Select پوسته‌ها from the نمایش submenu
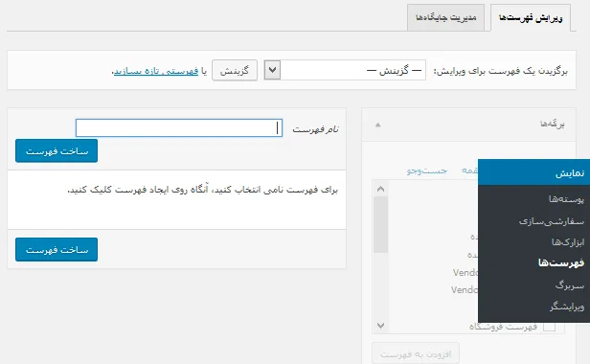Viewport: 590px width, 364px height. point(566,199)
